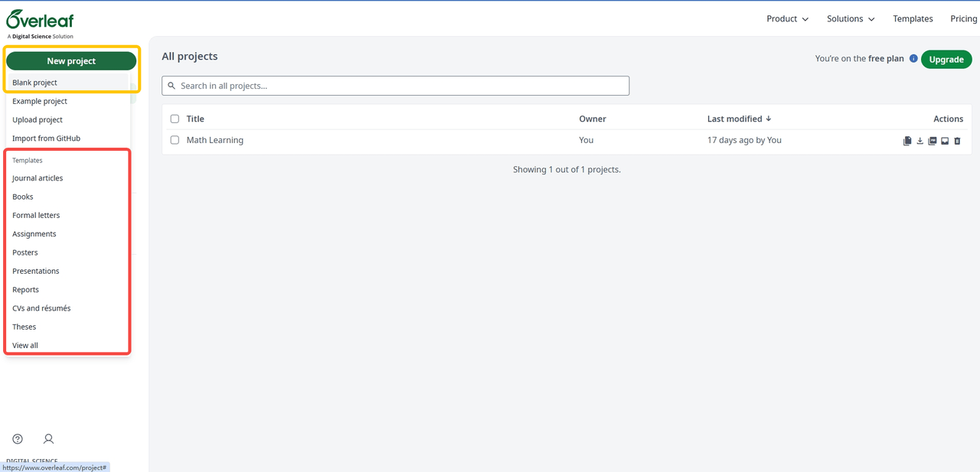The height and width of the screenshot is (472, 980).
Task: Click the Overleaf logo
Action: 39,19
